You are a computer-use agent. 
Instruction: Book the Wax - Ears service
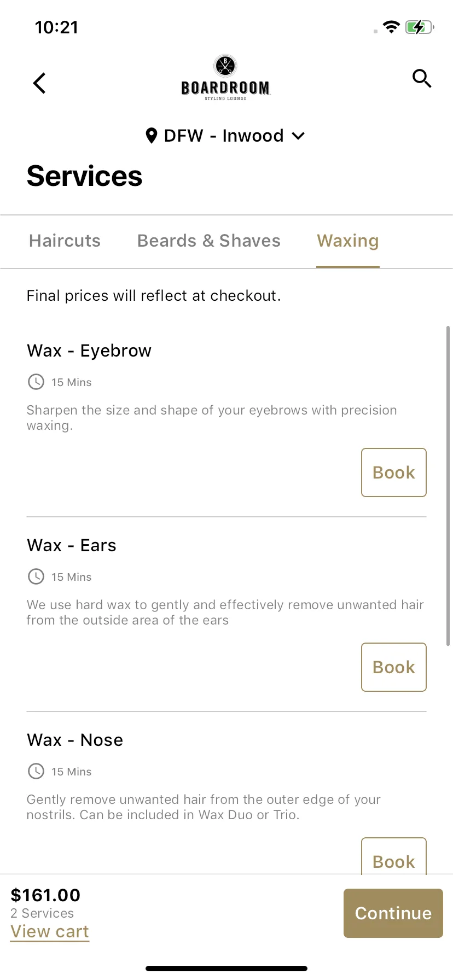click(394, 667)
